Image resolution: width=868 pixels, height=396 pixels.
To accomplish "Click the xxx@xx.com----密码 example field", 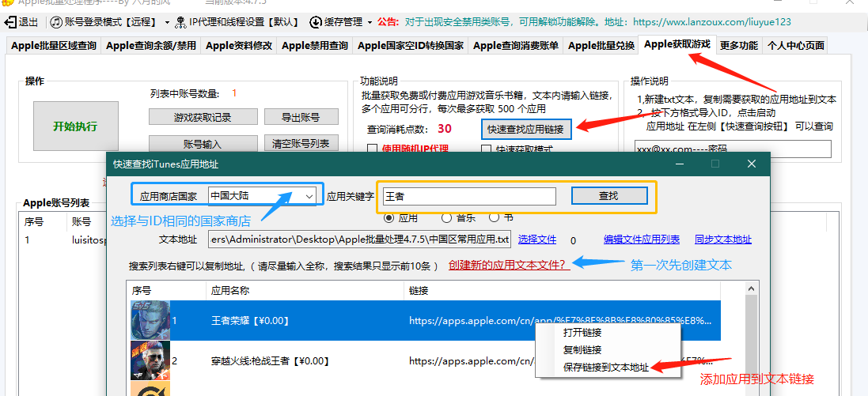I will 733,149.
